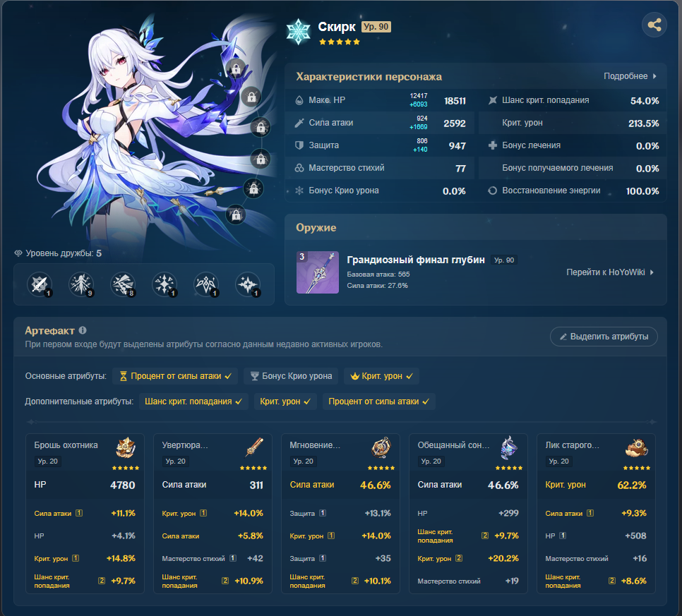Click the Увертюра feather artifact icon

[254, 448]
